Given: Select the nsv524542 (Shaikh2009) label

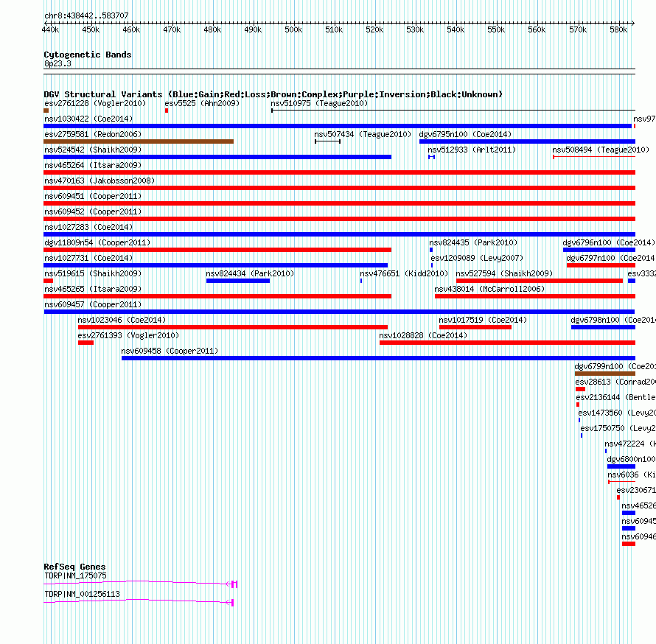Looking at the screenshot, I should (93, 150).
